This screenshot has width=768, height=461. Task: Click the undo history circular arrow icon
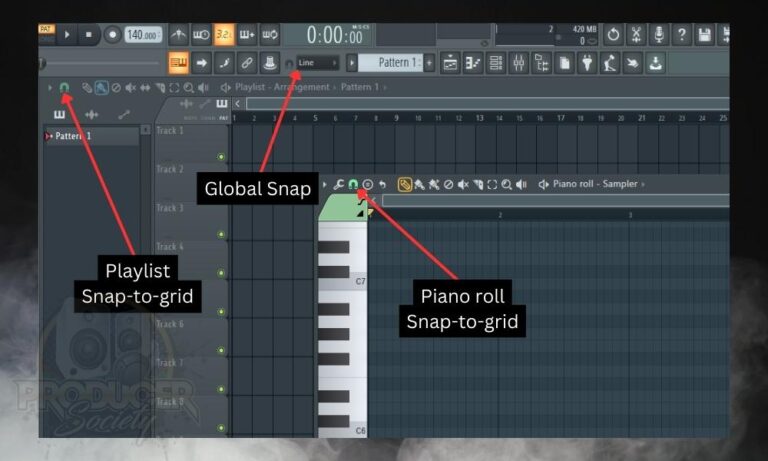(x=613, y=35)
